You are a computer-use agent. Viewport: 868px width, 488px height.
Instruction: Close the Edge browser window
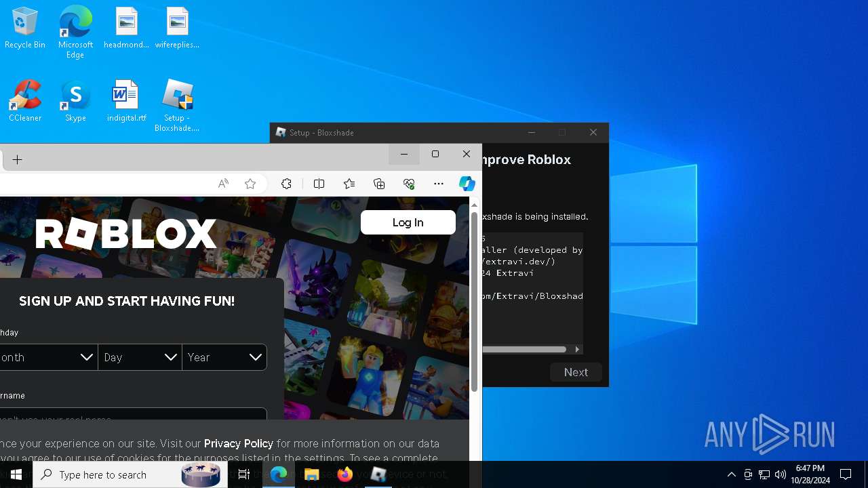coord(467,155)
